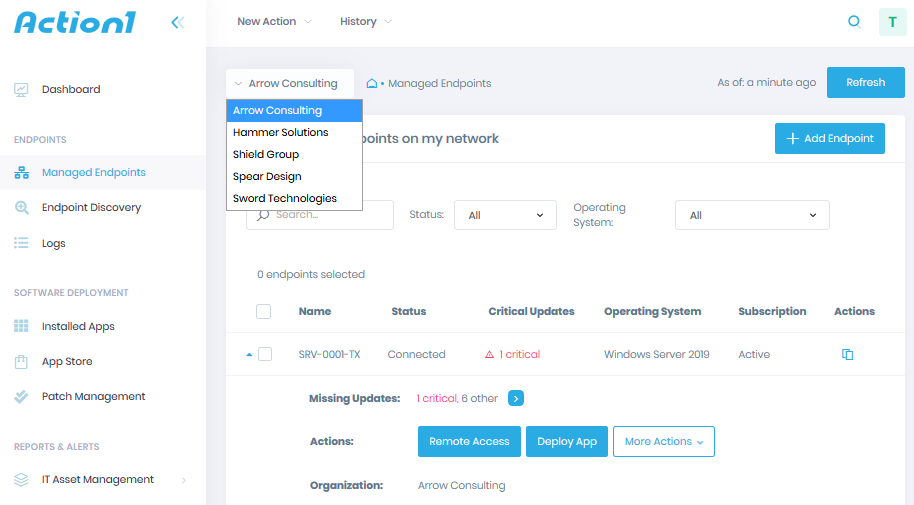
Task: Select Spear Design organization
Action: (294, 177)
